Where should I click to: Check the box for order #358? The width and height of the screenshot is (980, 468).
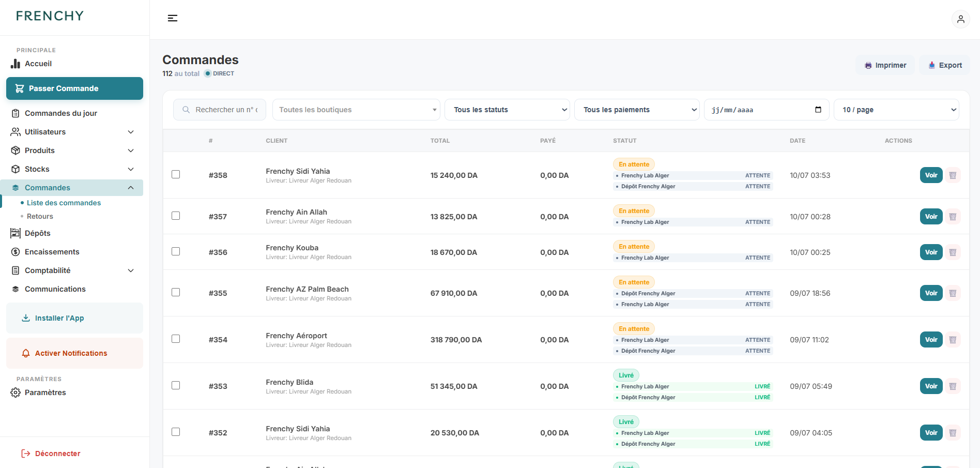pos(176,174)
